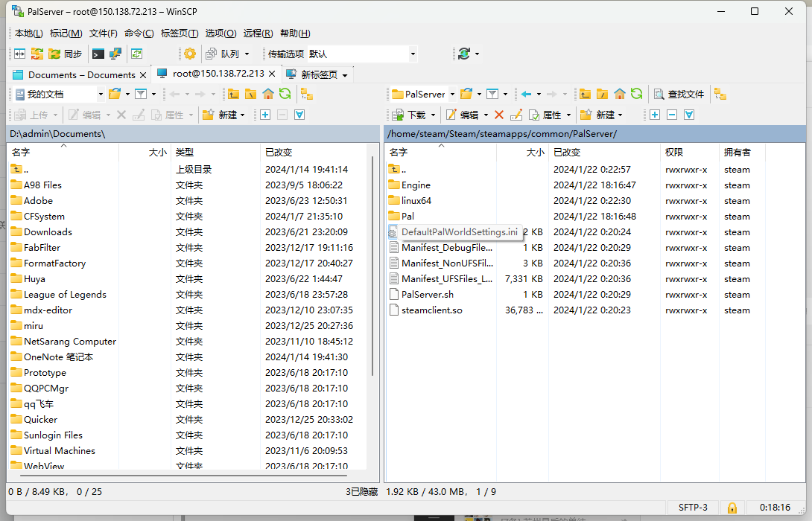Click local invert selection icon
This screenshot has width=812, height=521.
point(299,115)
